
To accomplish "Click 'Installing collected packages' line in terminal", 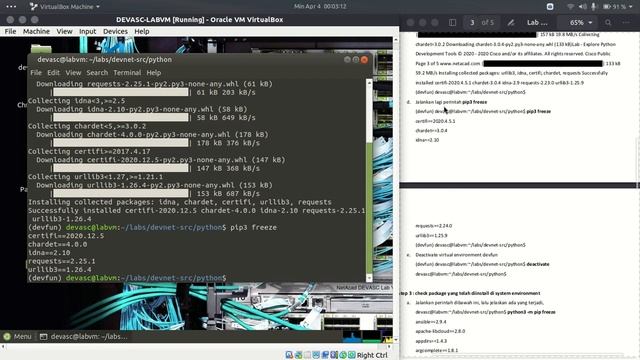I will [180, 202].
